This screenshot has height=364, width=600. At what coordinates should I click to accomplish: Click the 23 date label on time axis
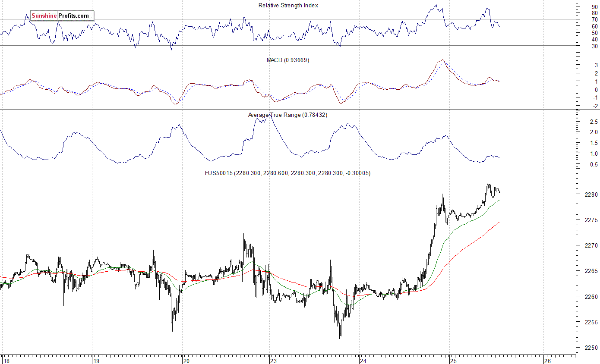(x=274, y=361)
